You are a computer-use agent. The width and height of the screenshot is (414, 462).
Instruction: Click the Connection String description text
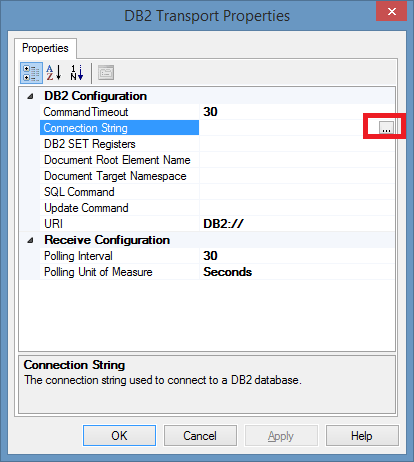coord(163,380)
